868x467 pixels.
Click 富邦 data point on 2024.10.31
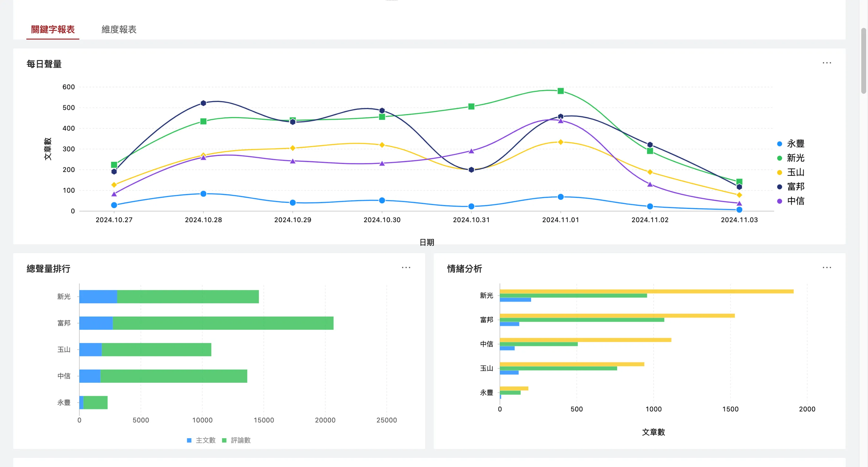coord(471,170)
